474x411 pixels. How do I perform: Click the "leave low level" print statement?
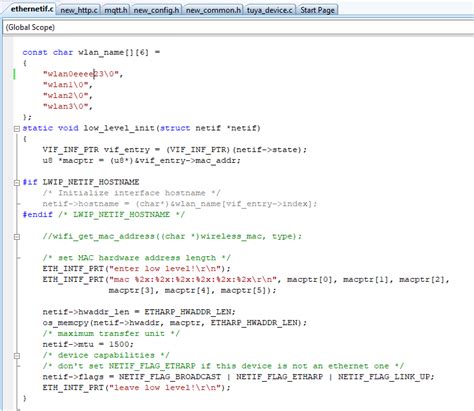click(136, 387)
